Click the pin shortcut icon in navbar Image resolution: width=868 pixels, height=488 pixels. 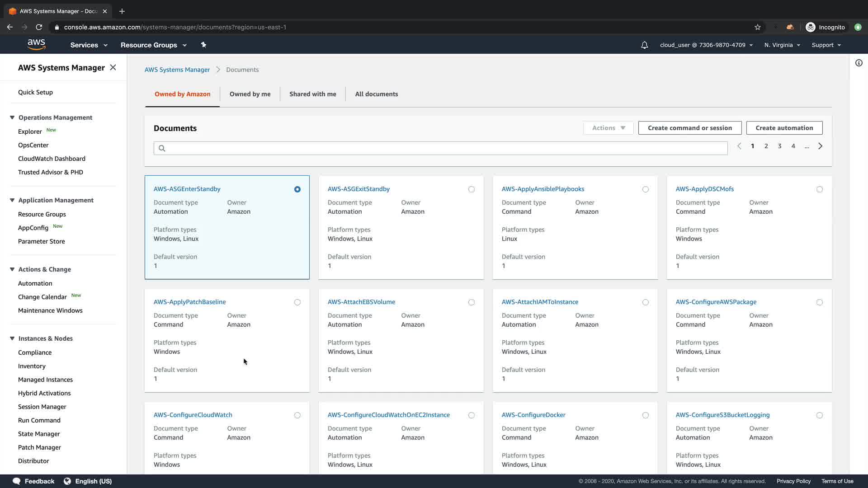pos(203,45)
